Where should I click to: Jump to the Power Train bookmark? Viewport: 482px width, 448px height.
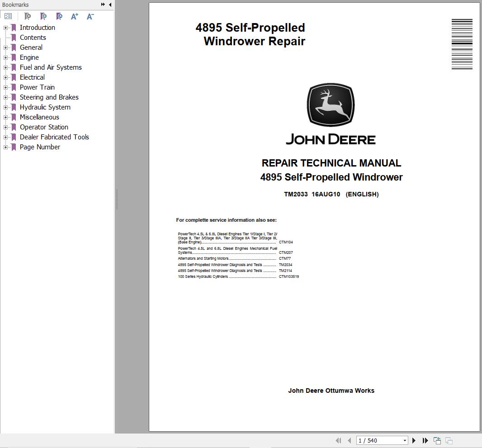(37, 87)
